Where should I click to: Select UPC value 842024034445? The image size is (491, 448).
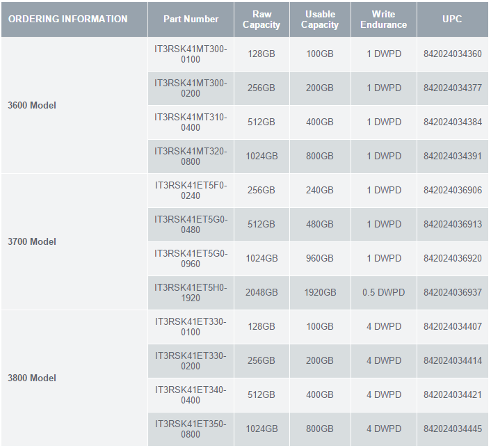coord(453,429)
